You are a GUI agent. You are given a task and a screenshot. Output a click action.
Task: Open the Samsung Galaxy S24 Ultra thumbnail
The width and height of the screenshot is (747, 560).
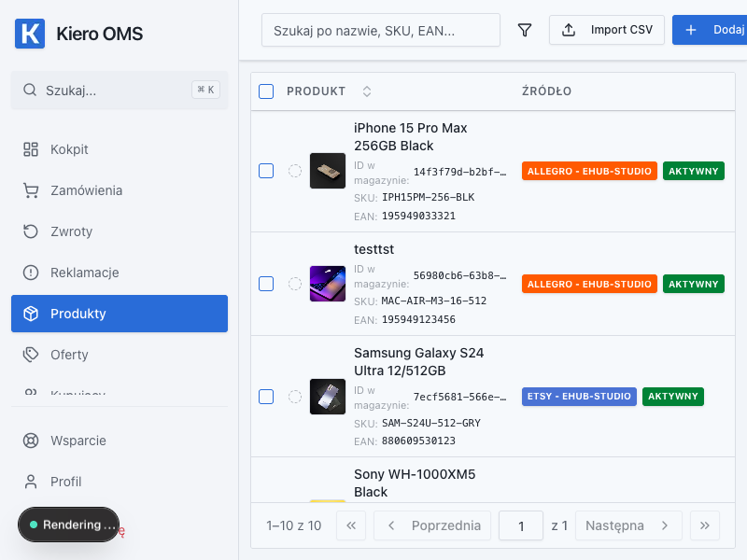(x=328, y=397)
